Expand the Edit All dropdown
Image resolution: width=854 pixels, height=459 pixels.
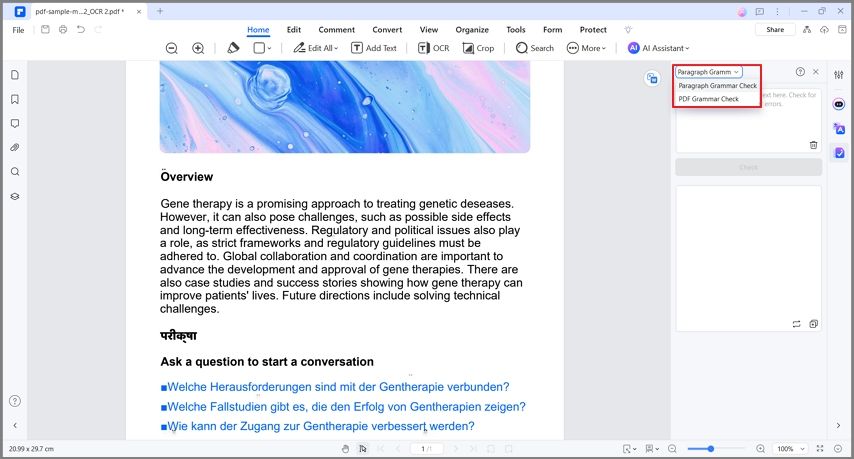[315, 48]
